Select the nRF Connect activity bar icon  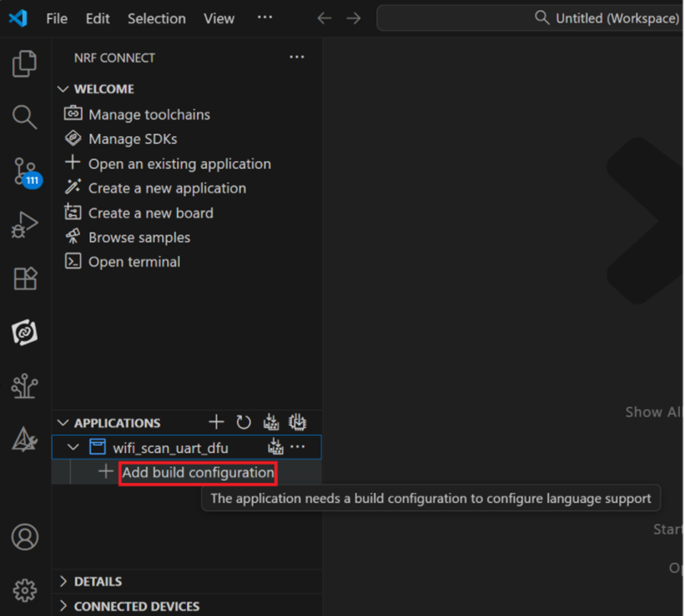point(25,332)
